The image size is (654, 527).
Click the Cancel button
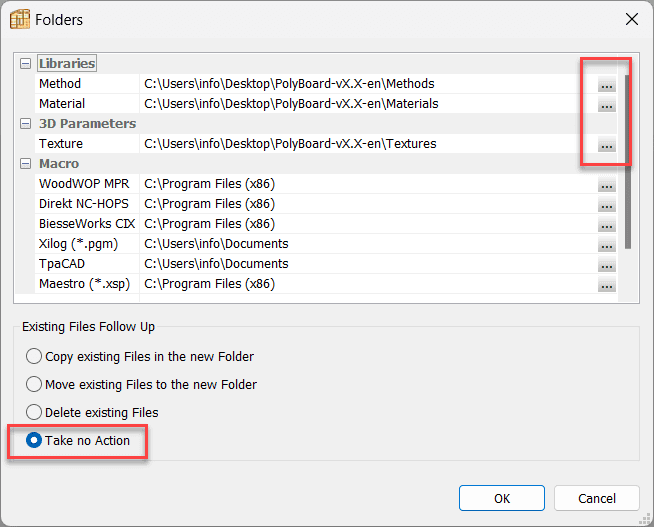point(597,498)
